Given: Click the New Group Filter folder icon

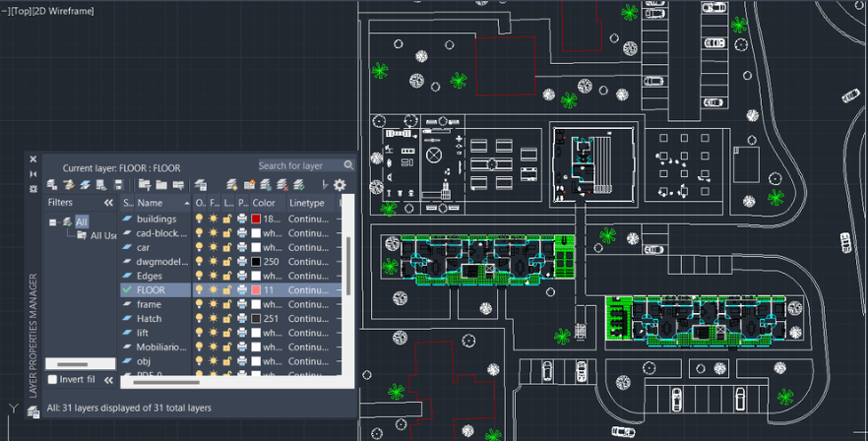Looking at the screenshot, I should point(161,184).
